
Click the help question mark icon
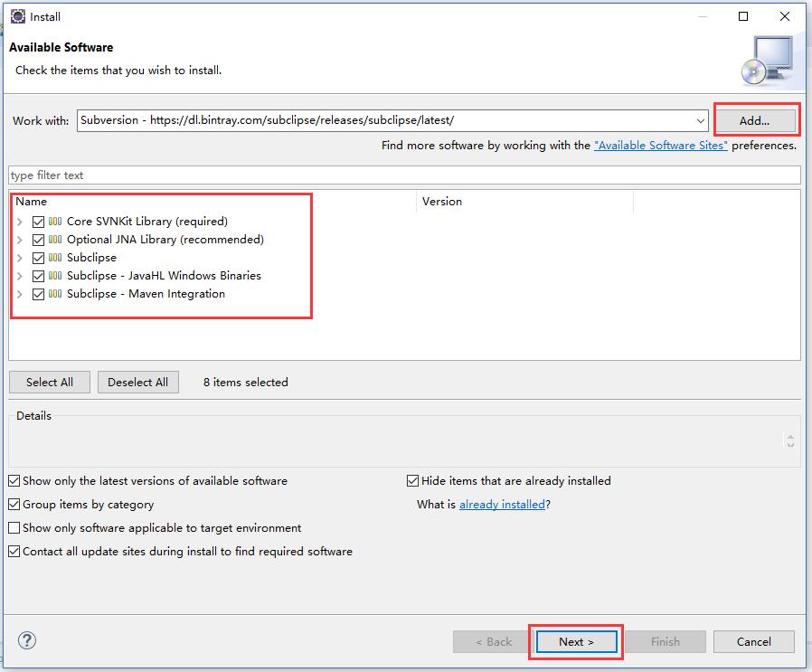tap(27, 640)
